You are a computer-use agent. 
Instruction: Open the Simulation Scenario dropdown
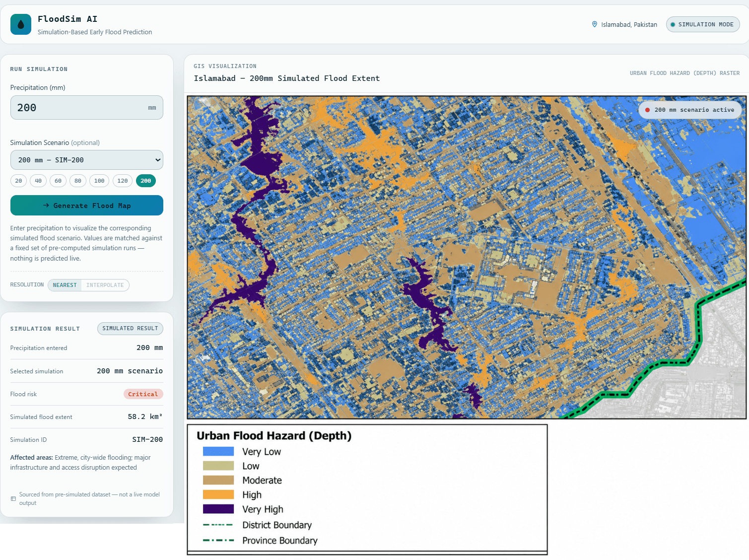[x=87, y=160]
